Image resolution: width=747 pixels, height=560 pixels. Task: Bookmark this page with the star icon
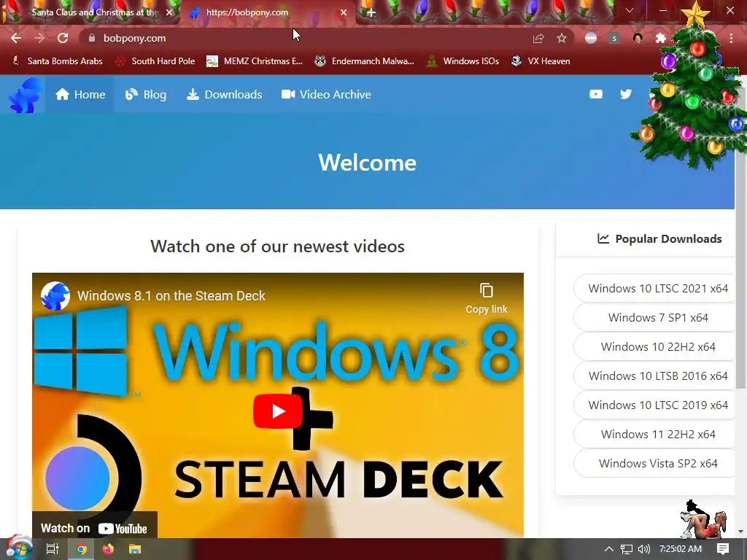coord(562,38)
